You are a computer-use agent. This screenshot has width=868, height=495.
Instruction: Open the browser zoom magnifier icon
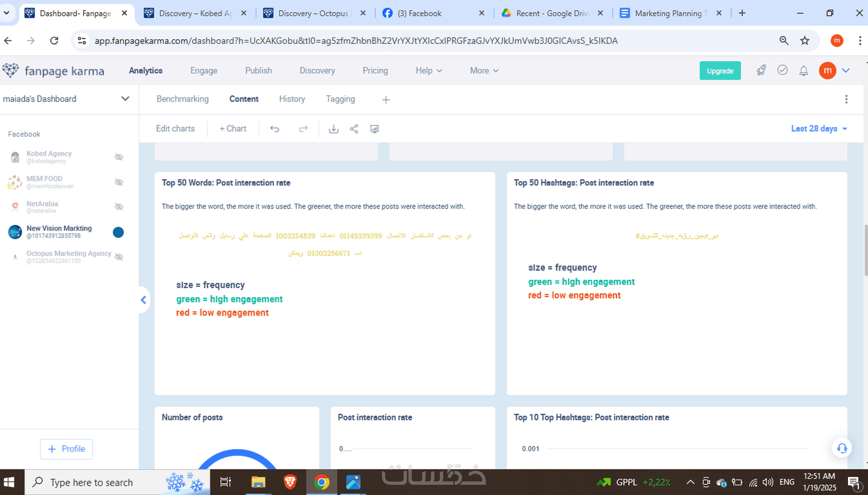[x=784, y=41]
